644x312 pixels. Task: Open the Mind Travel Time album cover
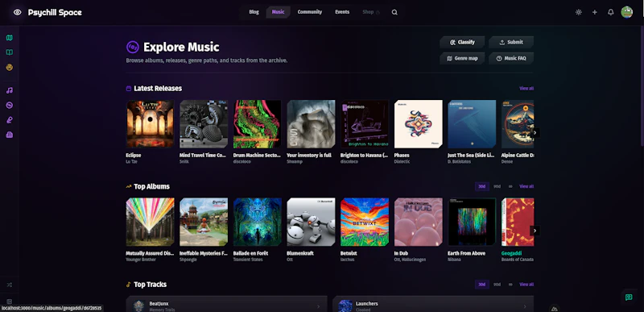pos(204,123)
